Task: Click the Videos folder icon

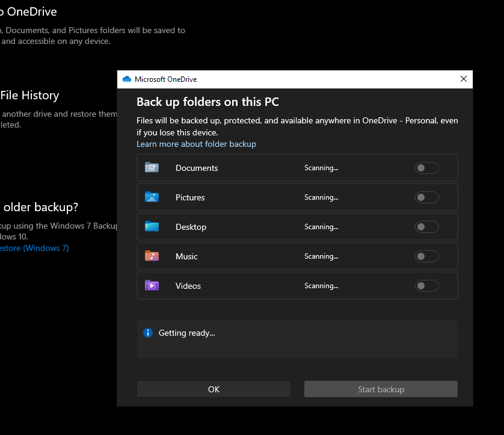Action: [x=152, y=286]
